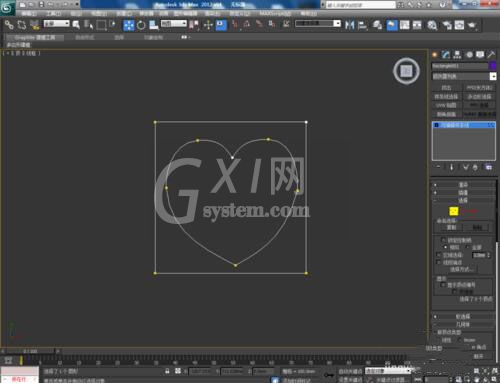This screenshot has height=383, width=500.
Task: Enable the Lock Handles checkbox
Action: pos(443,240)
